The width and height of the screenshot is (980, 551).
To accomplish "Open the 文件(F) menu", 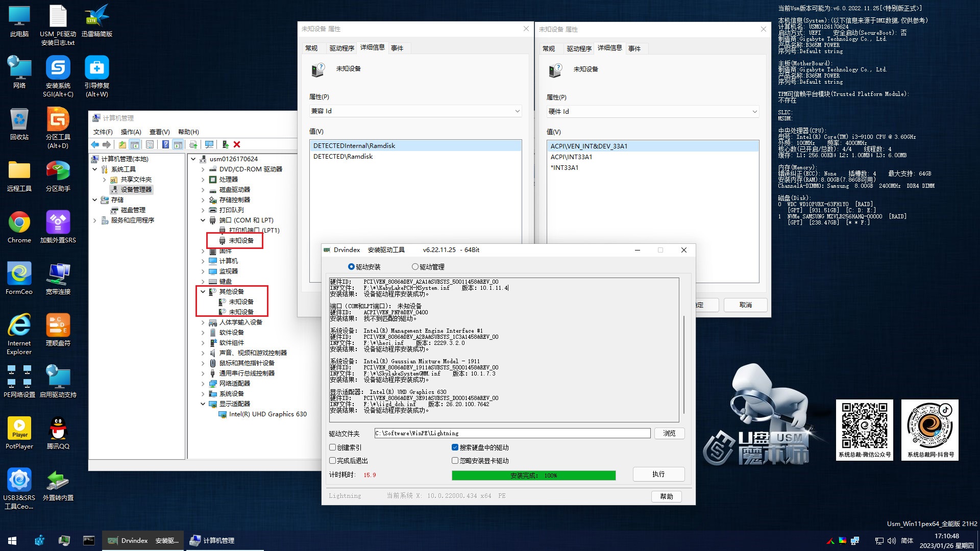I will coord(103,132).
